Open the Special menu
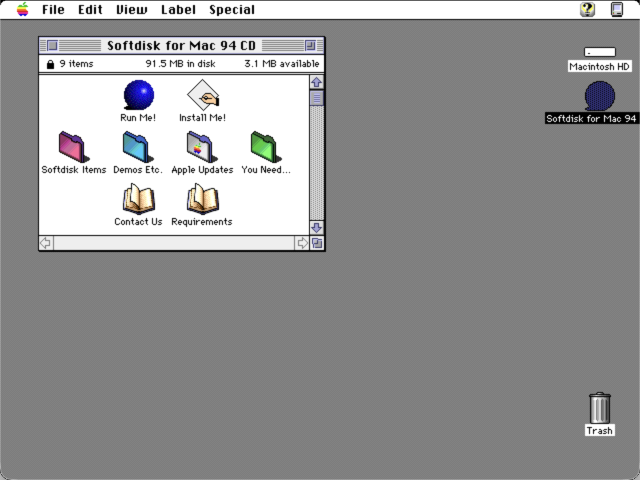This screenshot has height=480, width=640. click(x=232, y=9)
